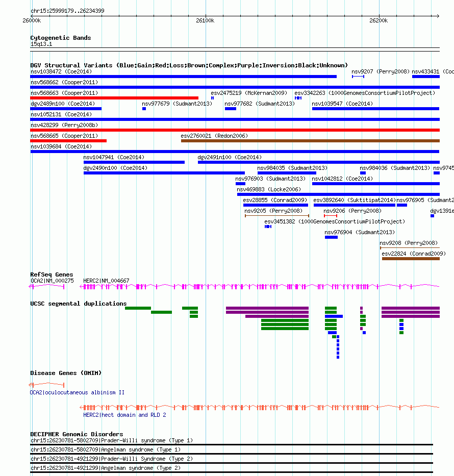Click the nsv428299 (Perry2008b) label
454x476 pixels.
[64, 125]
